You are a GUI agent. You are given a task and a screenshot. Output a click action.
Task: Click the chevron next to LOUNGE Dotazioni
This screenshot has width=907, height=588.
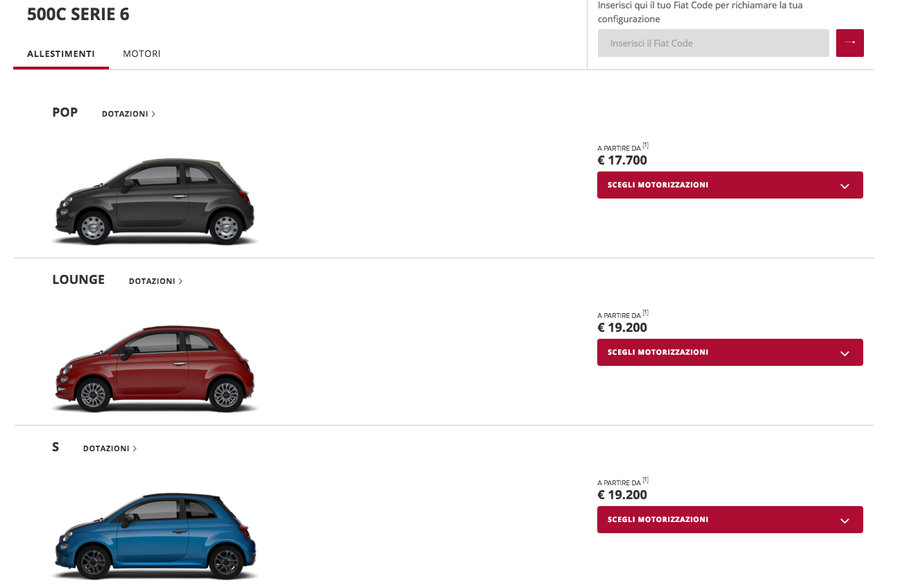pyautogui.click(x=181, y=281)
